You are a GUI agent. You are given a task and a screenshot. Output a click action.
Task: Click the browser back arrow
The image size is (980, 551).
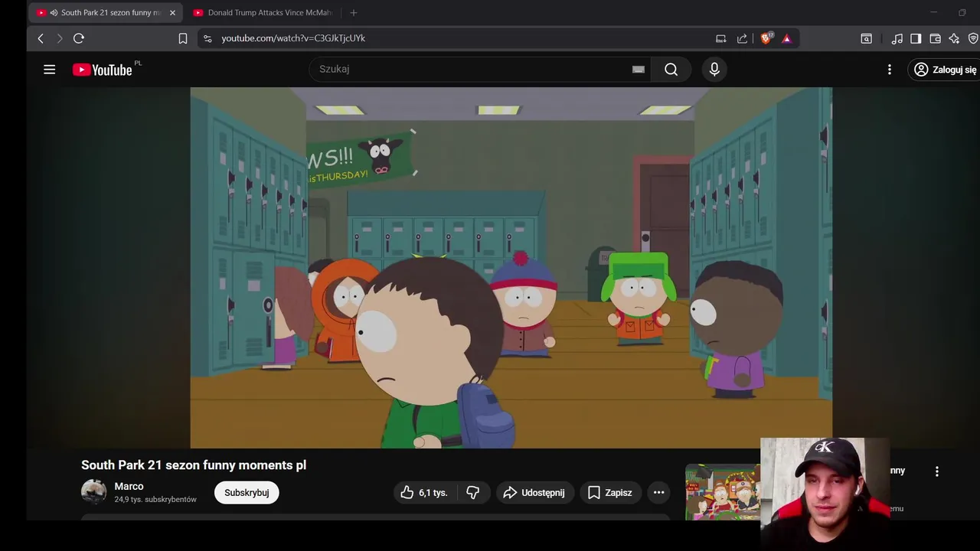pos(41,38)
